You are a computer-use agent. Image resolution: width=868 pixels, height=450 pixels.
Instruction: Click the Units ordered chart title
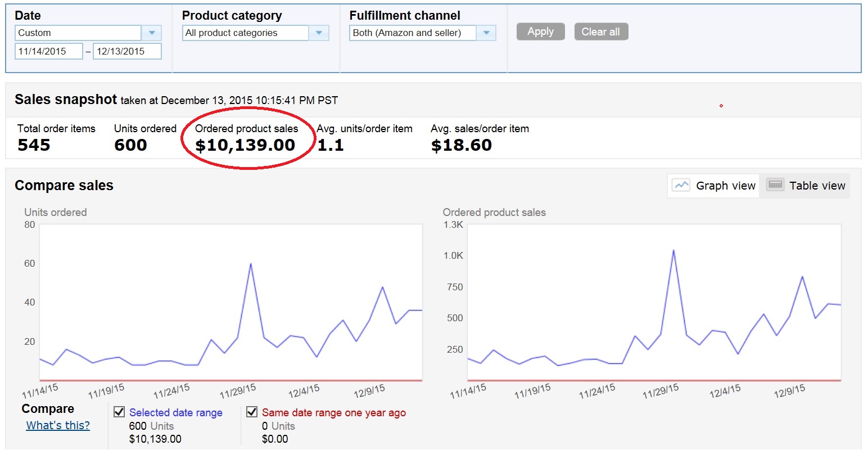click(x=56, y=212)
